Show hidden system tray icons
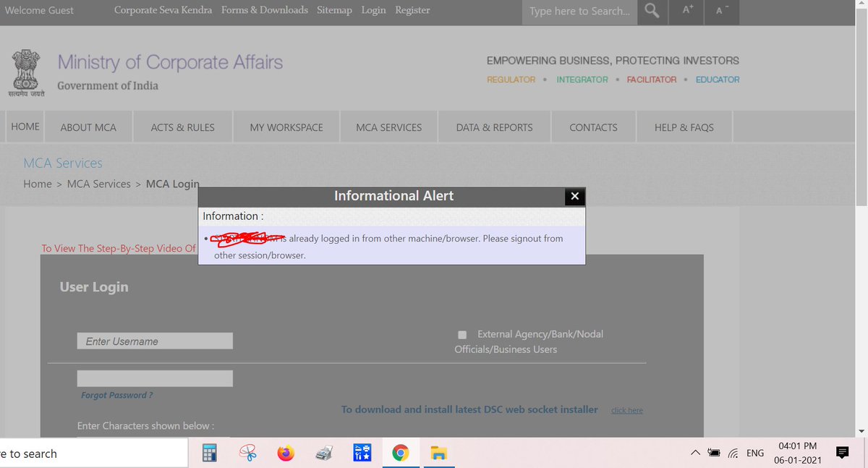Image resolution: width=868 pixels, height=468 pixels. pos(695,454)
